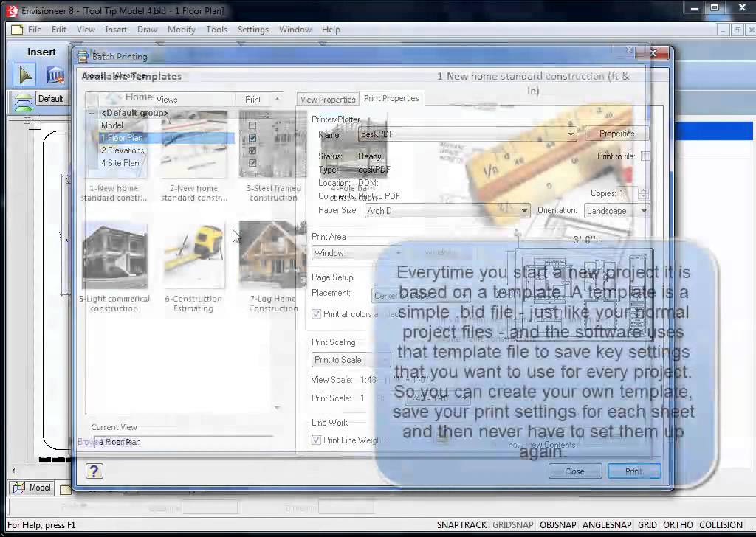Open the Insert menu

(116, 30)
